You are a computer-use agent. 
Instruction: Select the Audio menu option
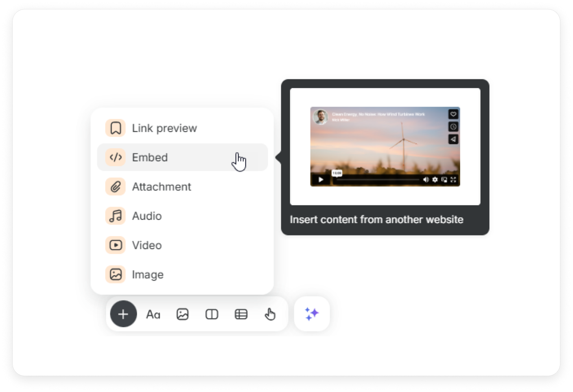point(147,216)
